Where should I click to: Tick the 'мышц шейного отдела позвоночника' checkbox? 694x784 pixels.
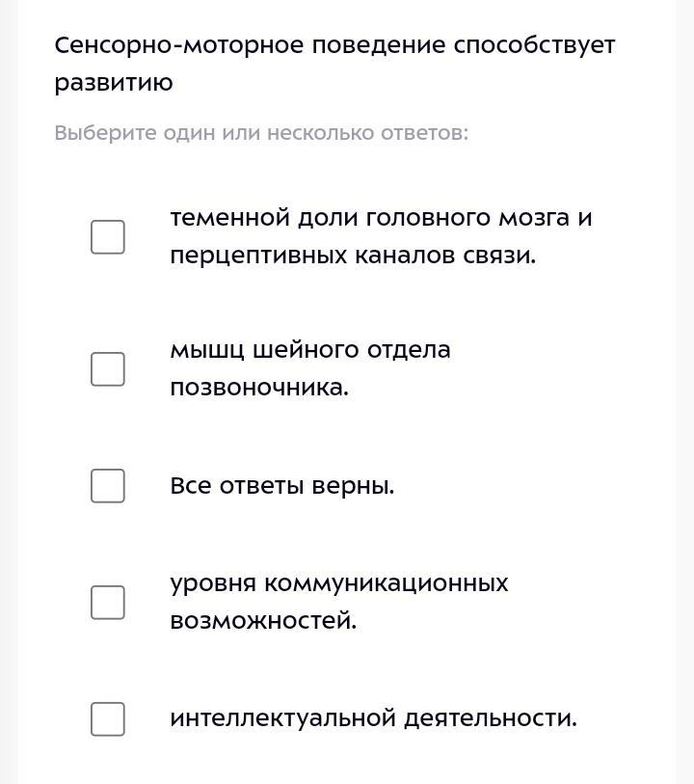click(x=108, y=368)
